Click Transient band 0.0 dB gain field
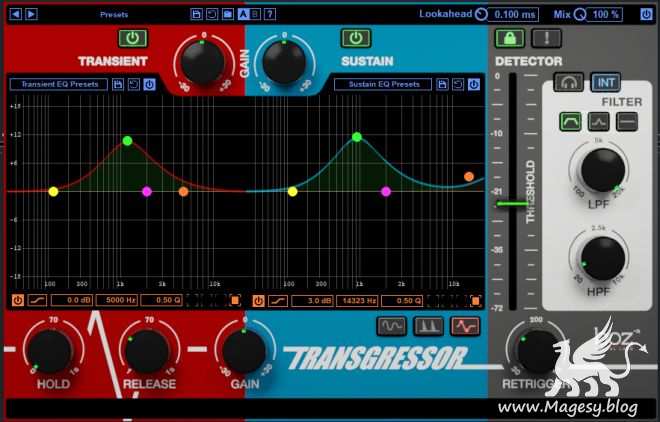The image size is (660, 422). pos(72,300)
